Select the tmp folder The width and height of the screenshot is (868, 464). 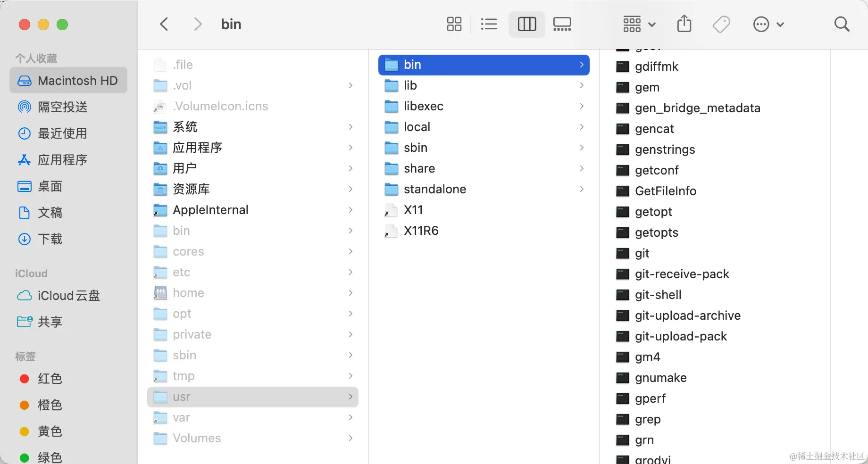pos(253,376)
